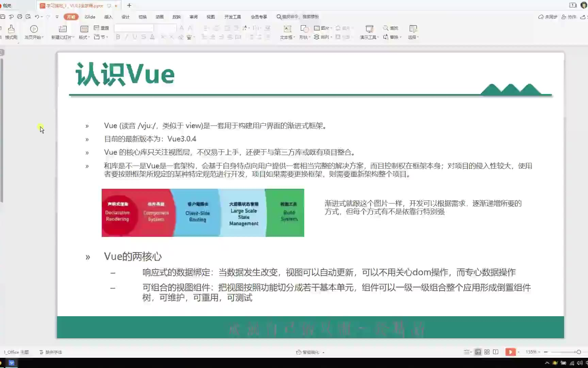The width and height of the screenshot is (588, 368).
Task: Click the Save icon in quick access toolbar
Action: [3, 17]
